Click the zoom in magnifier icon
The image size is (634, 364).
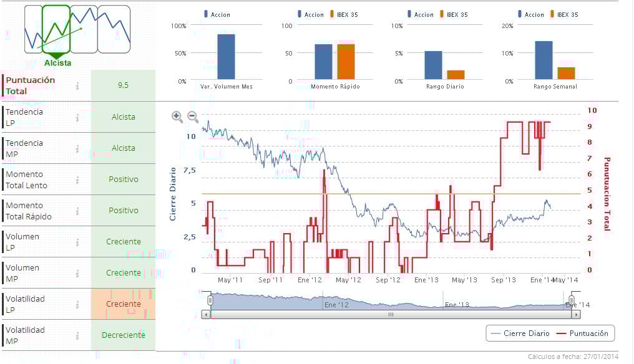tap(177, 117)
